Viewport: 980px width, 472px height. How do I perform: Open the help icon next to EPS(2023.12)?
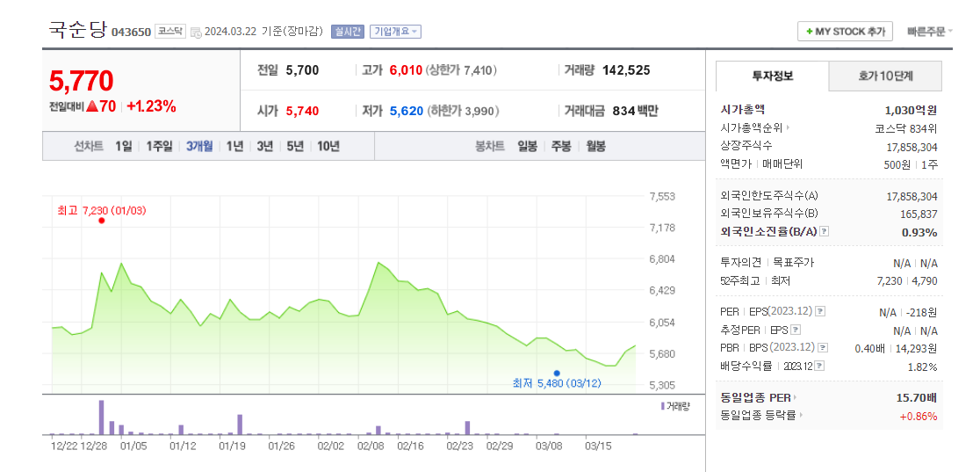820,311
